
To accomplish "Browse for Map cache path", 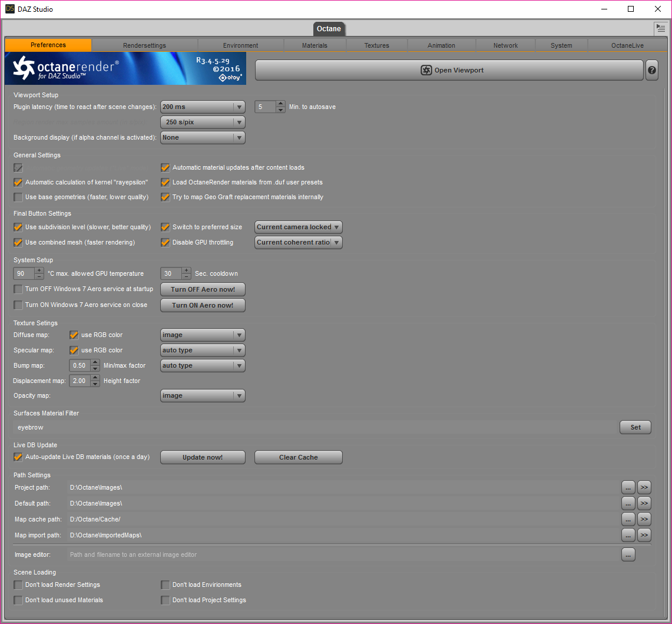I will coord(628,519).
